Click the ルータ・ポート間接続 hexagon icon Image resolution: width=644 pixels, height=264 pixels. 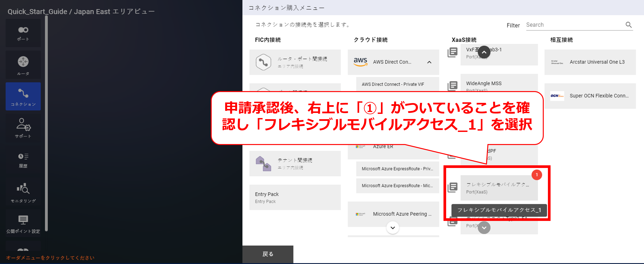[263, 62]
